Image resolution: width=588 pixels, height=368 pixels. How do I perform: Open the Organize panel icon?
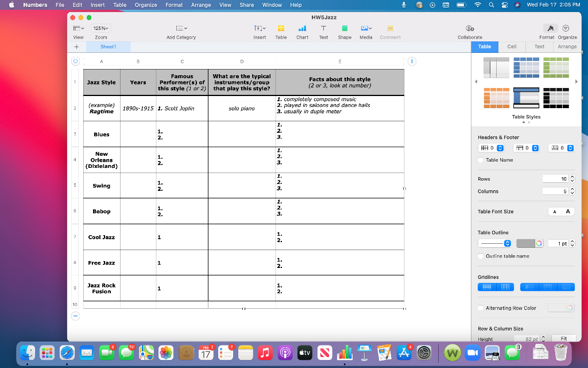tap(567, 28)
